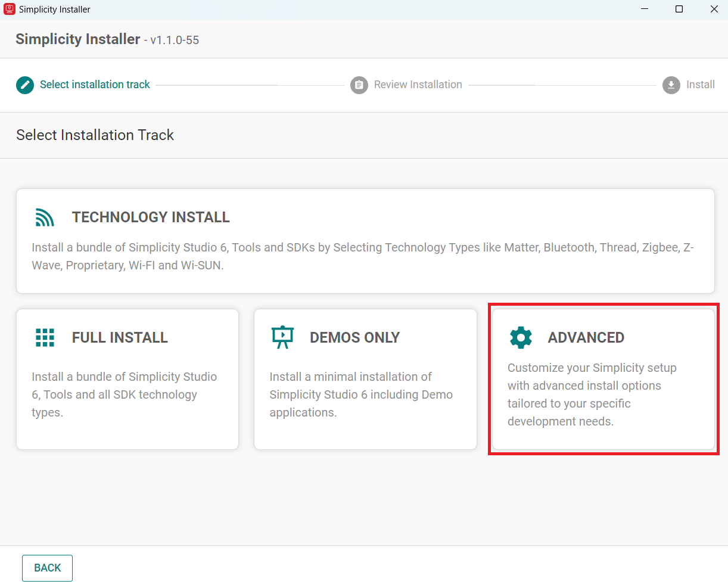
Task: Click the TECHNOLOGY INSTALL heading
Action: (x=151, y=217)
